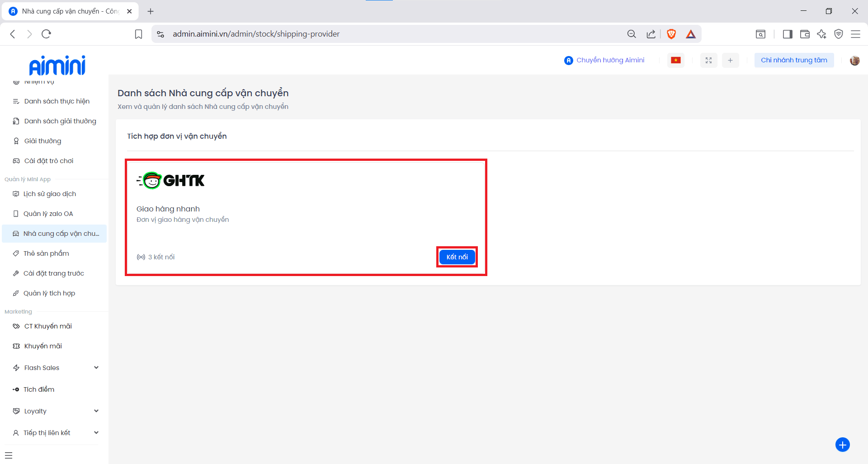Image resolution: width=868 pixels, height=464 pixels.
Task: Click the plus icon in top header
Action: click(x=730, y=60)
